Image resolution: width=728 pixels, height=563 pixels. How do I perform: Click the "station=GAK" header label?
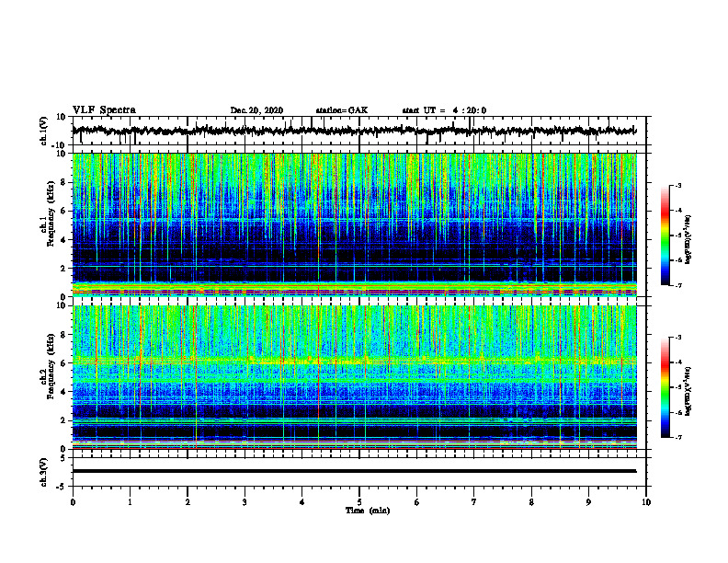point(342,110)
